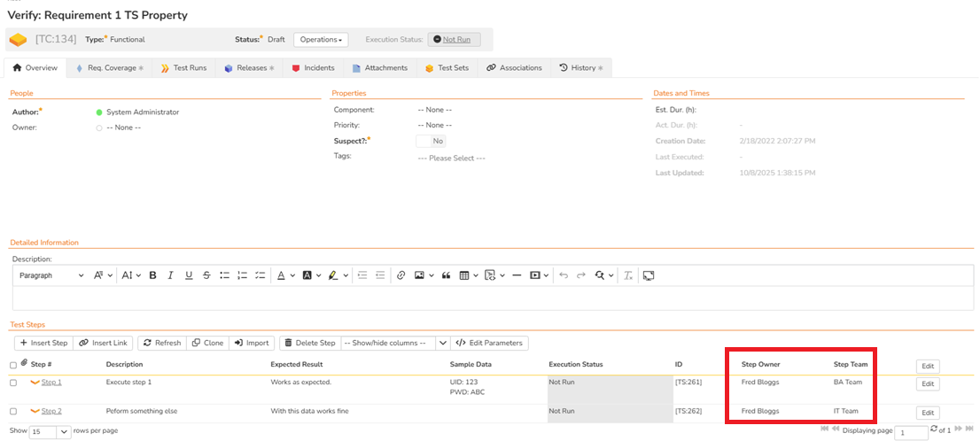Click the strikethrough formatting icon
This screenshot has width=980, height=441.
click(x=206, y=275)
